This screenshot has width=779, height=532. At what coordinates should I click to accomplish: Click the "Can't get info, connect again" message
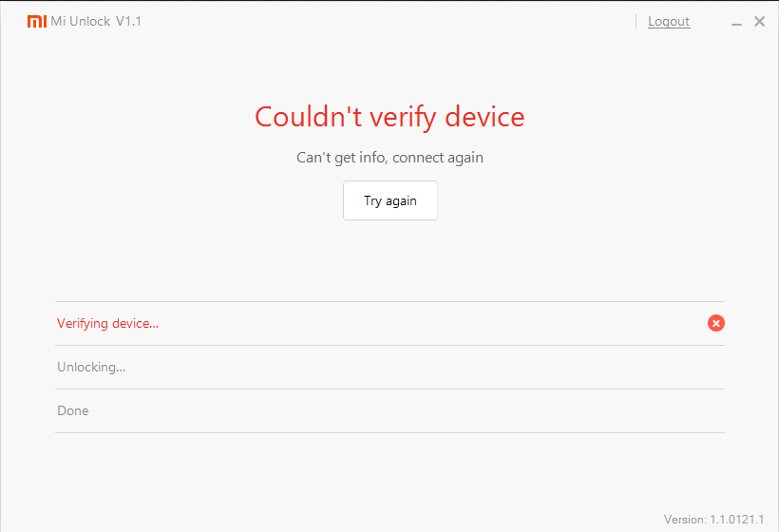click(389, 158)
